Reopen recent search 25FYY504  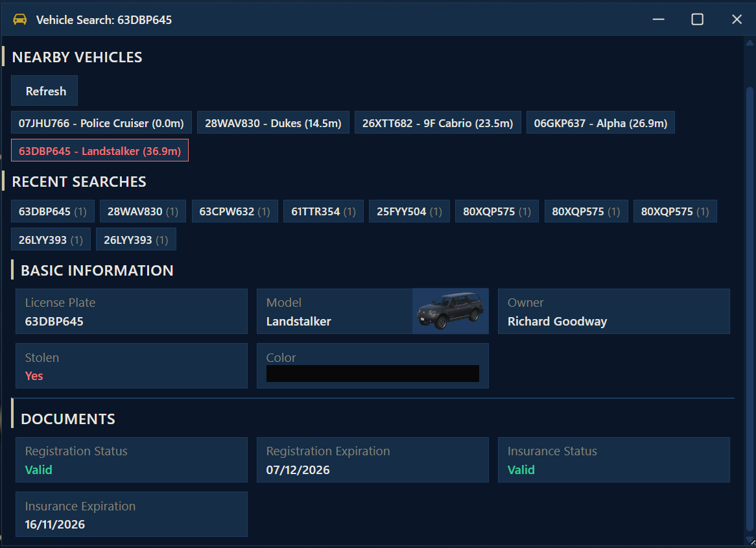point(409,211)
